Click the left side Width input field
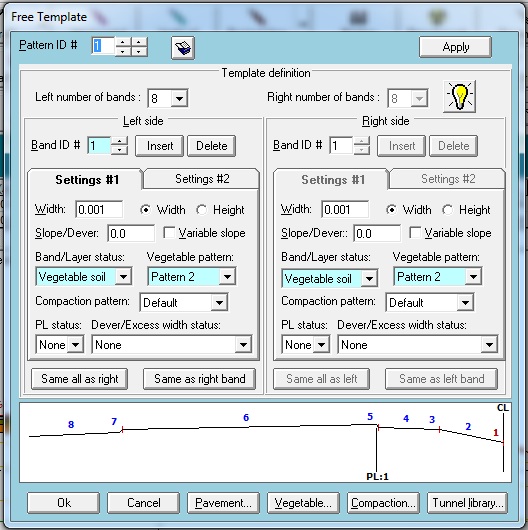 [99, 210]
